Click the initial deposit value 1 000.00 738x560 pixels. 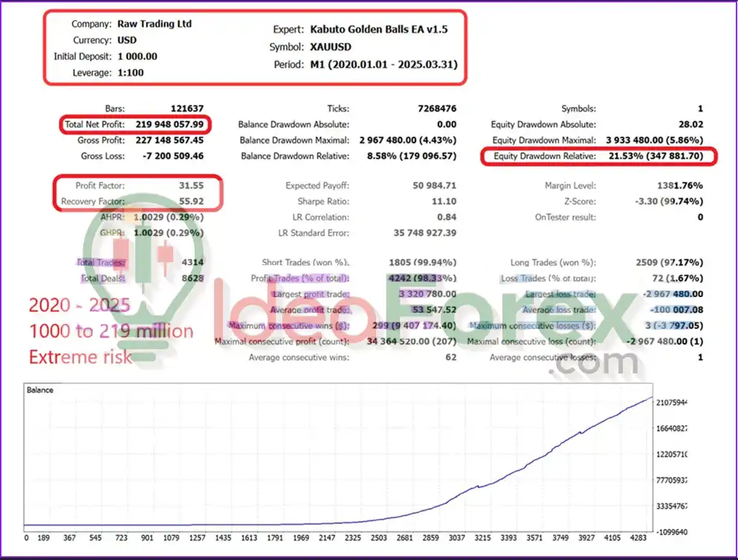[137, 56]
